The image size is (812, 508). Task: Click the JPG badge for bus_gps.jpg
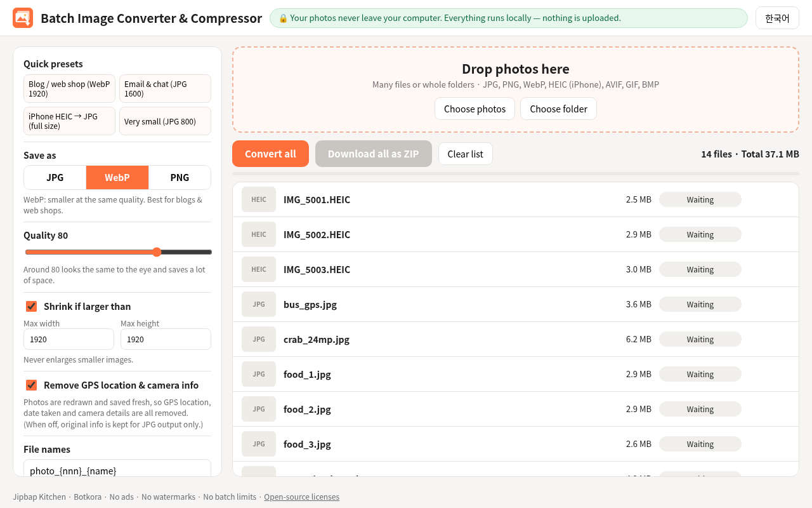259,304
